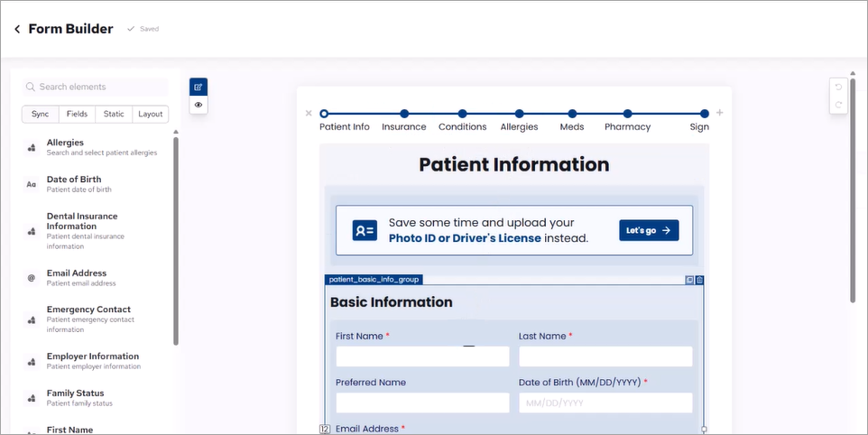The image size is (868, 435).
Task: Click the back arrow beside Form Builder
Action: tap(17, 29)
